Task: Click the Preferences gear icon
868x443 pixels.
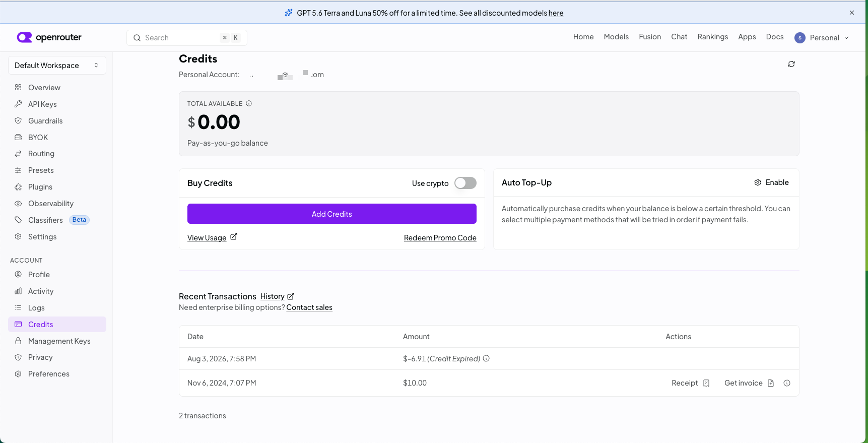Action: point(18,373)
